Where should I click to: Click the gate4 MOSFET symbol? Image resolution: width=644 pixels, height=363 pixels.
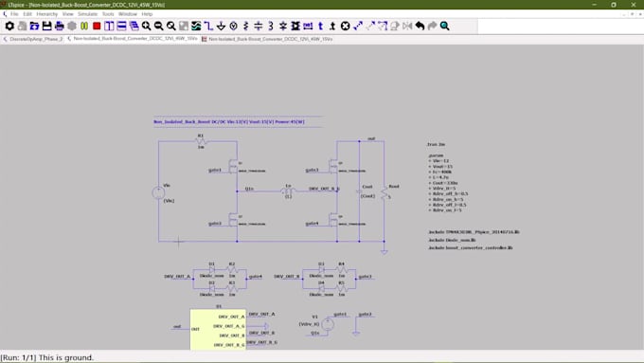tap(333, 220)
